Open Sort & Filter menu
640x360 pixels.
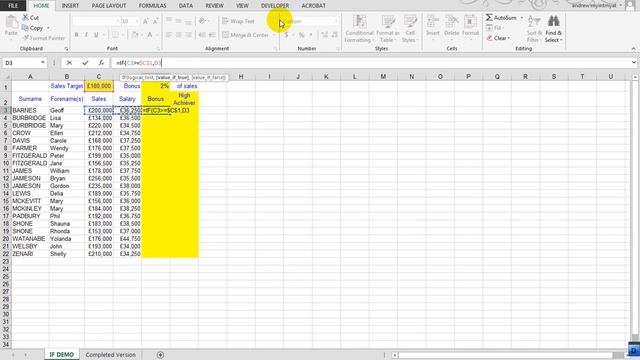click(x=533, y=29)
